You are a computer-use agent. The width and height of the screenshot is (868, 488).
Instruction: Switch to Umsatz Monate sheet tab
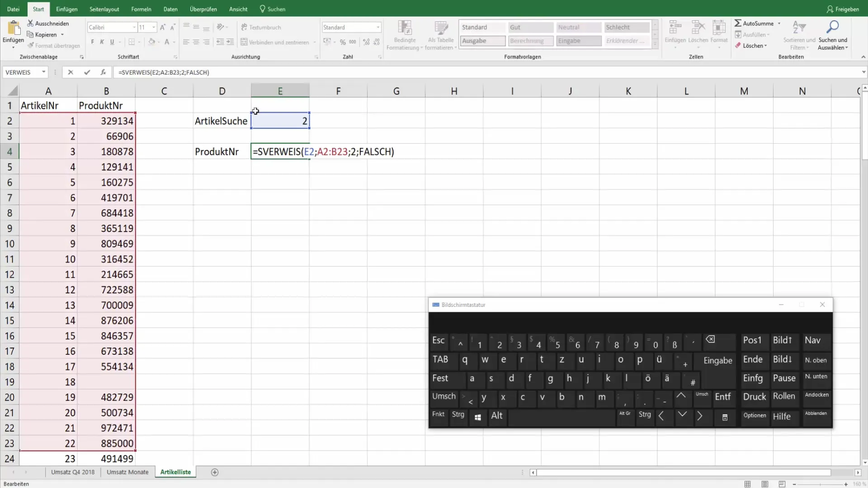coord(127,472)
